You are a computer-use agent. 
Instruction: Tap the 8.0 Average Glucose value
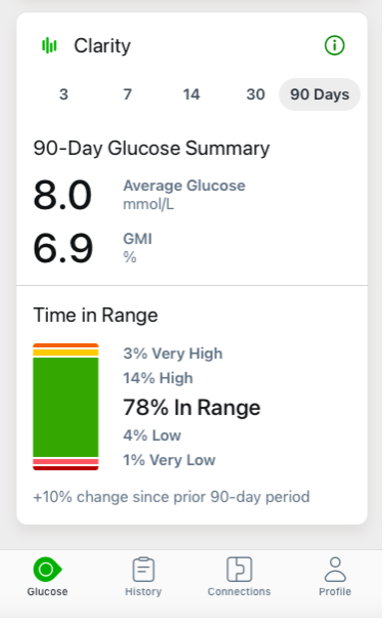pyautogui.click(x=63, y=195)
